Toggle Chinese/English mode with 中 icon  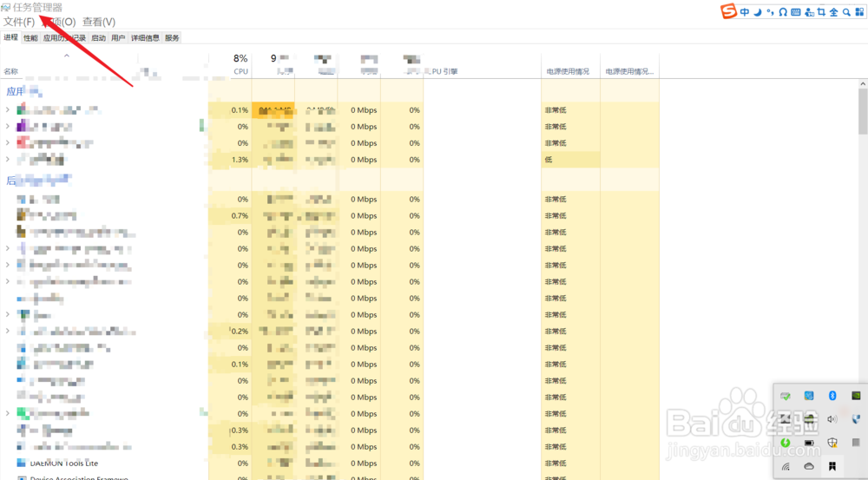point(745,11)
